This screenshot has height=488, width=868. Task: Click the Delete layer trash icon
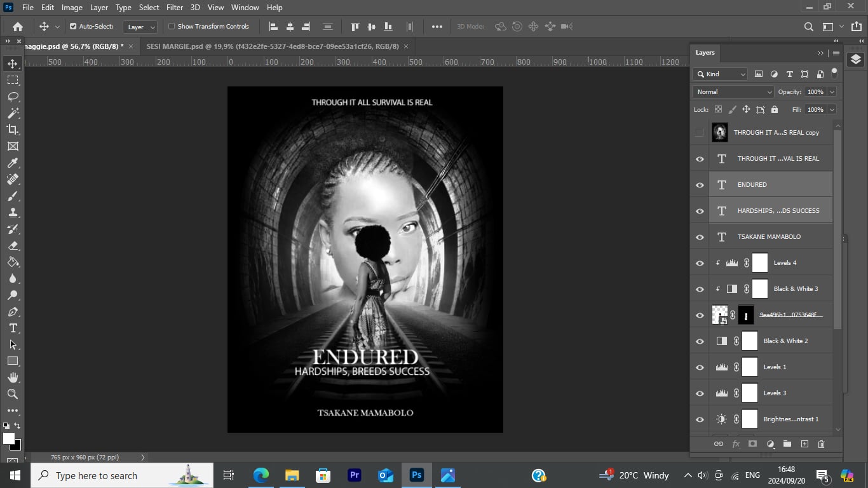coord(820,444)
